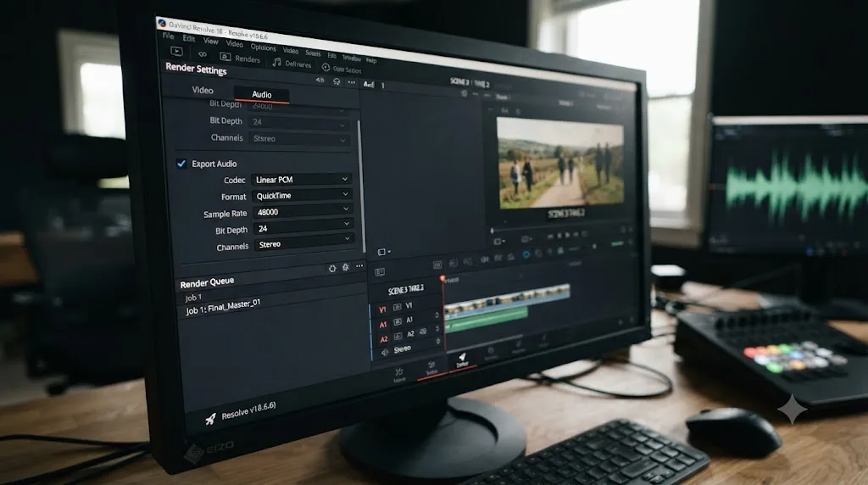The height and width of the screenshot is (485, 868).
Task: Click the Deliver page rocket icon
Action: click(x=462, y=357)
